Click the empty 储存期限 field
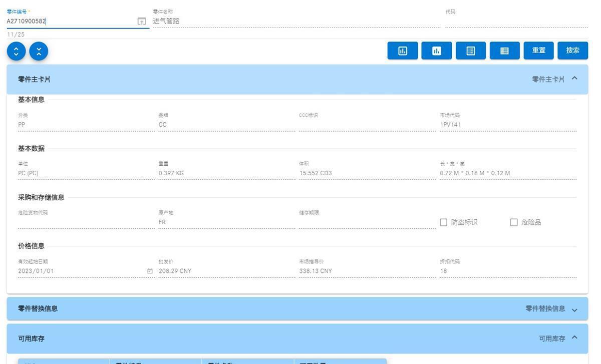The image size is (601, 364). coord(367,222)
